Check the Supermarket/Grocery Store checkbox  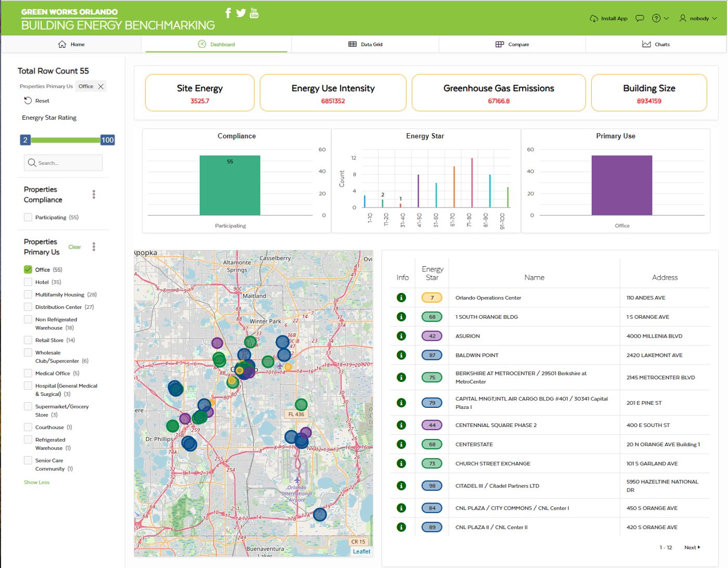click(x=28, y=407)
